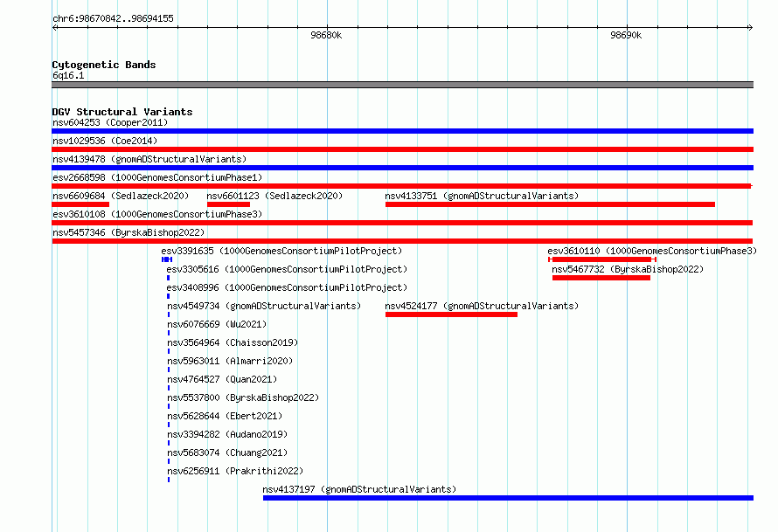The height and width of the screenshot is (532, 778).
Task: Open nsv4137197 (gnomADStructuralVariants) label
Action: coord(359,489)
